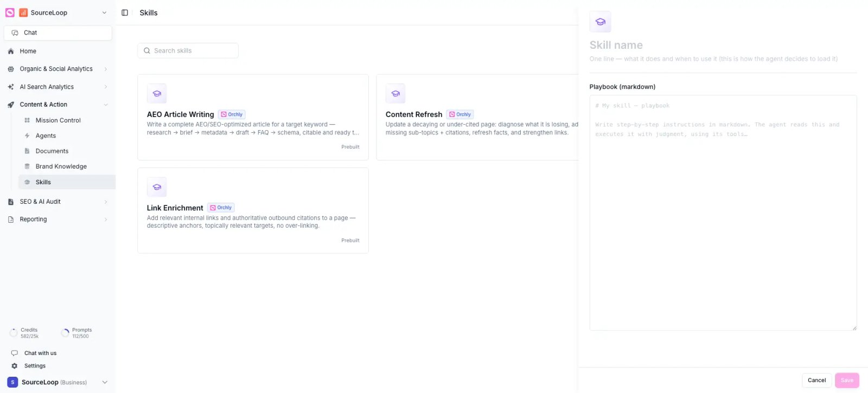Image resolution: width=868 pixels, height=393 pixels.
Task: Click the Chat with us bubble icon
Action: (x=15, y=353)
